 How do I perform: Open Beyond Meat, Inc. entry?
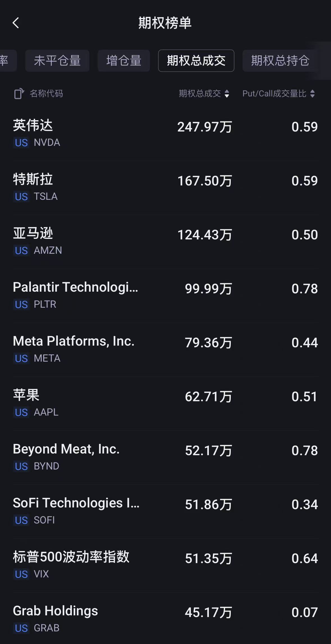(165, 457)
